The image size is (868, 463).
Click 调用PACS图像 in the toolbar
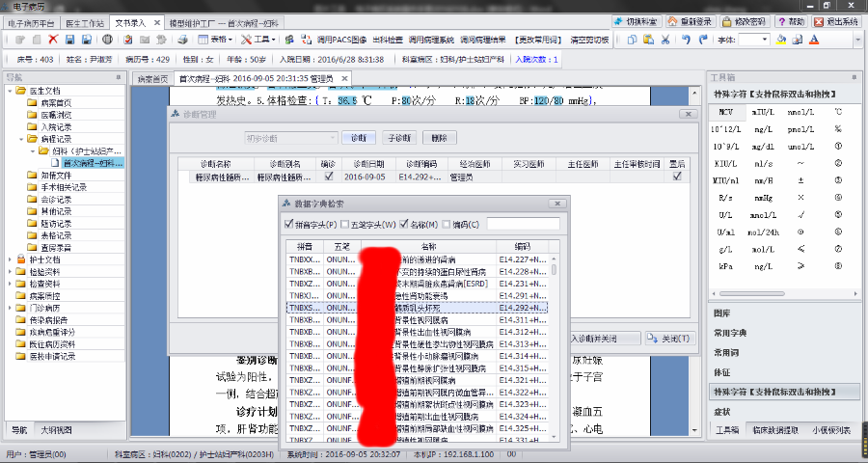pyautogui.click(x=341, y=40)
